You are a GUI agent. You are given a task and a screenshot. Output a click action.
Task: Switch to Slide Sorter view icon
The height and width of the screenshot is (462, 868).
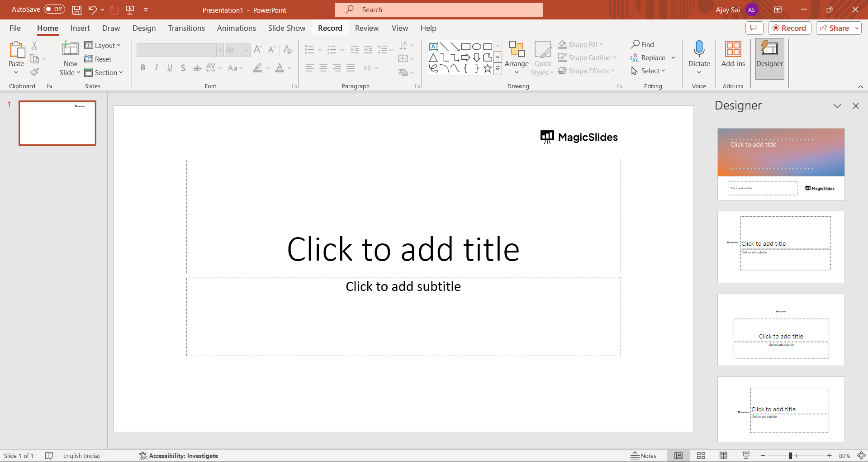[x=701, y=456]
